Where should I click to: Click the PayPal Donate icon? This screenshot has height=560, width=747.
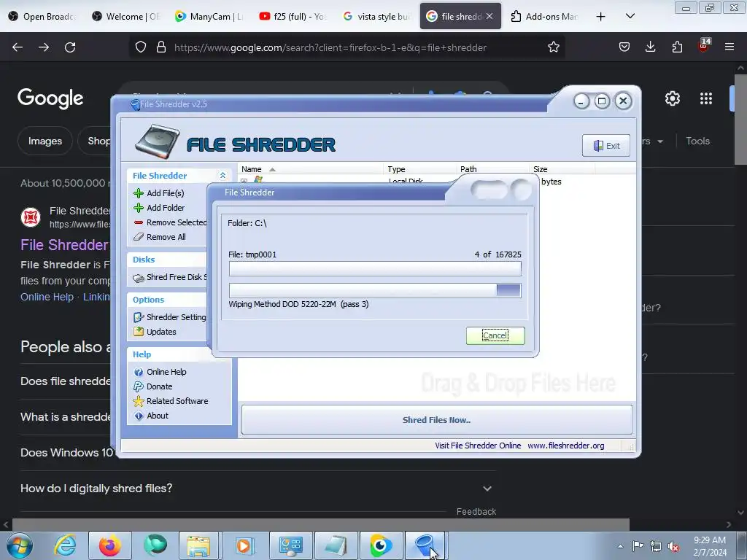(138, 386)
